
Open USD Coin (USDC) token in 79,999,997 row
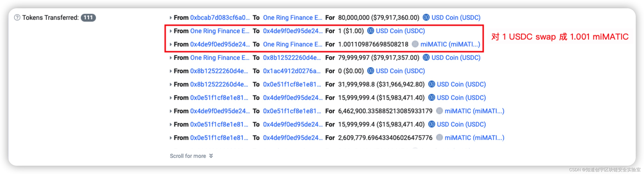click(x=456, y=58)
